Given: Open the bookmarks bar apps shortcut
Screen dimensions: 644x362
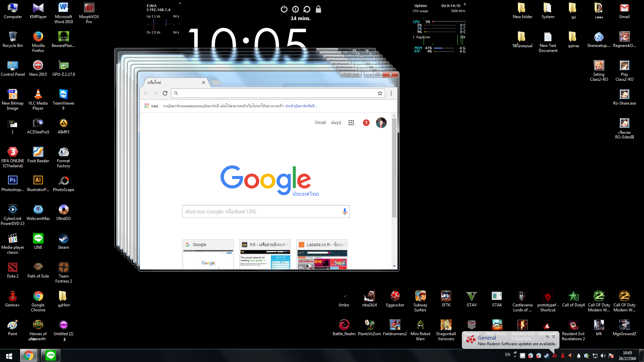Looking at the screenshot, I should 151,106.
